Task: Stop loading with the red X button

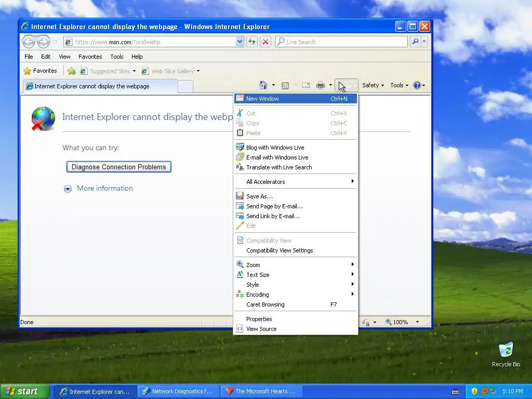Action: point(265,42)
